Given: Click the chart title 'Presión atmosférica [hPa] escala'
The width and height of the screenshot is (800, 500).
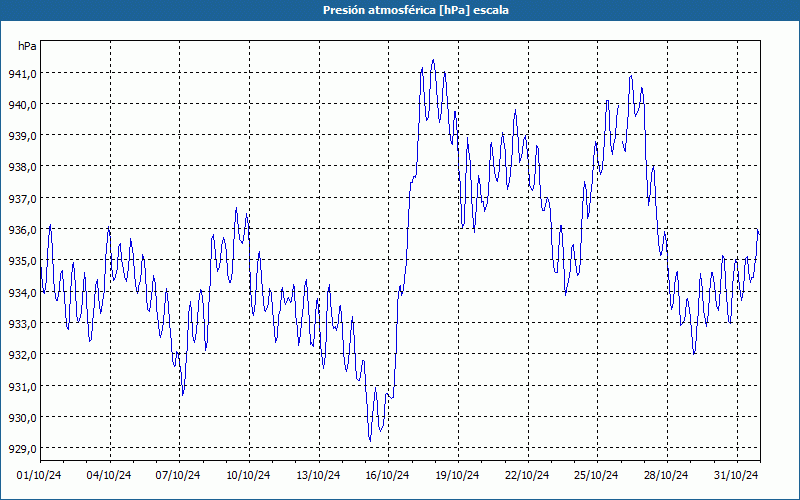Looking at the screenshot, I should point(416,10).
